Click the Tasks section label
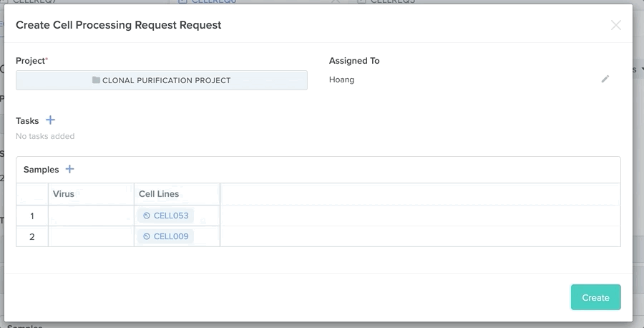Viewport: 644px width, 328px height. (x=27, y=121)
